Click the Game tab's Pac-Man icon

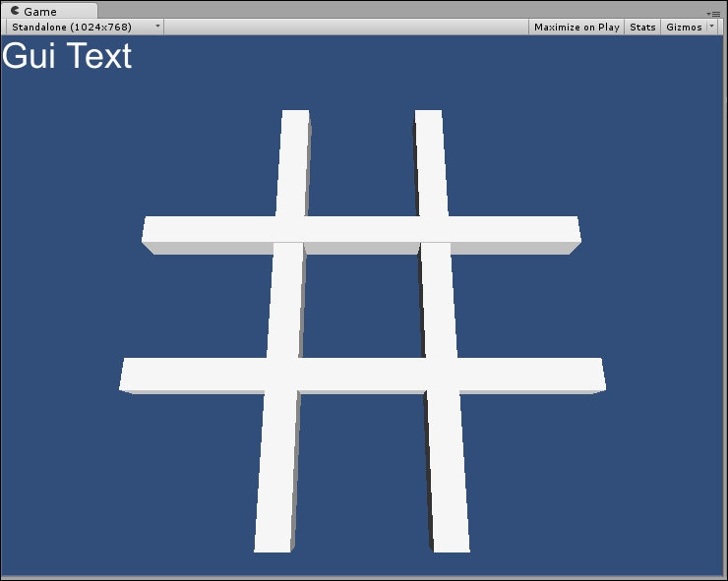pos(16,10)
